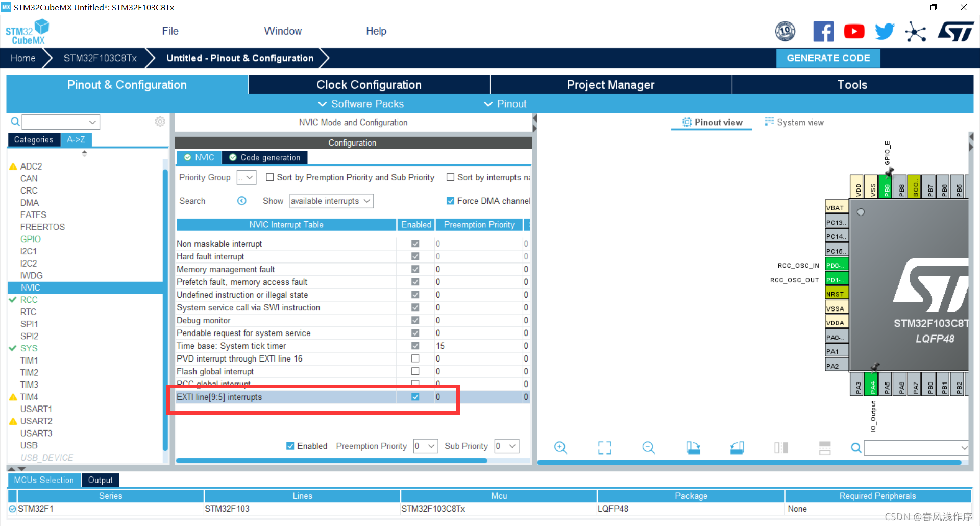Enable PVD interrupt through EXTI line 16
The height and width of the screenshot is (526, 980).
(415, 358)
